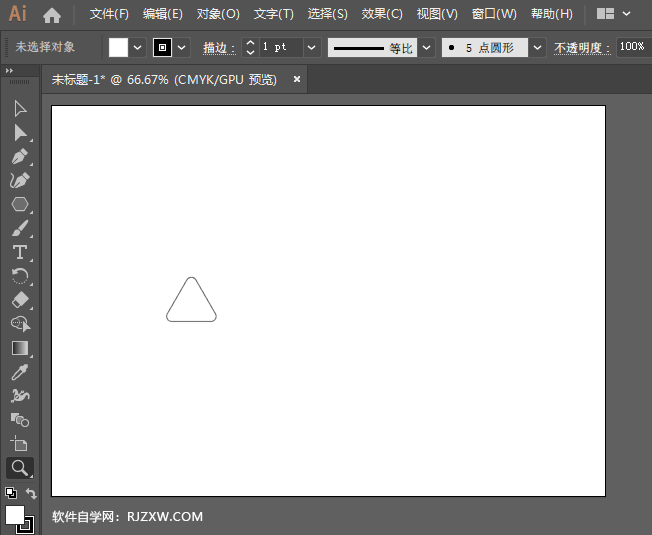The image size is (652, 535).
Task: Click 等比 variable width profile box
Action: click(373, 47)
